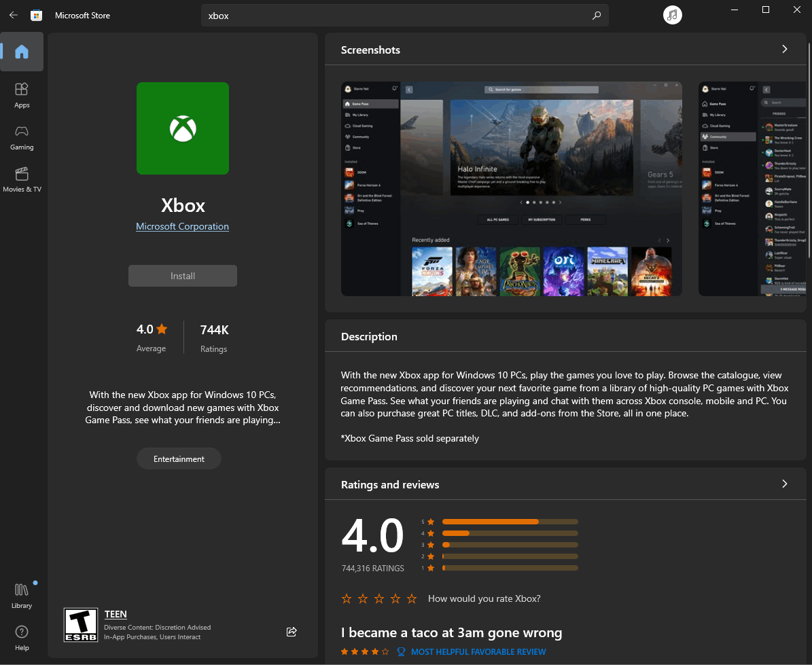This screenshot has height=665, width=812.
Task: Rate Xbox one star
Action: (x=347, y=598)
